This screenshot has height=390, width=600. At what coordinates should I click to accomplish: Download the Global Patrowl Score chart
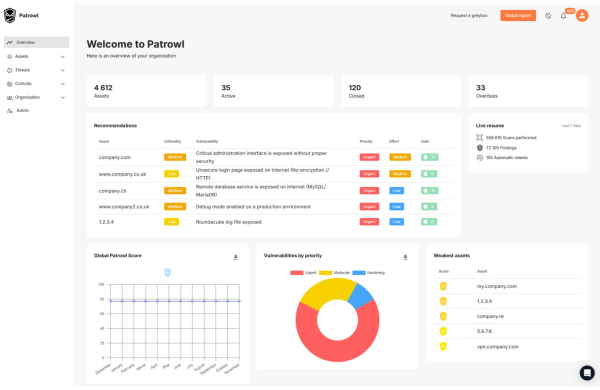236,257
